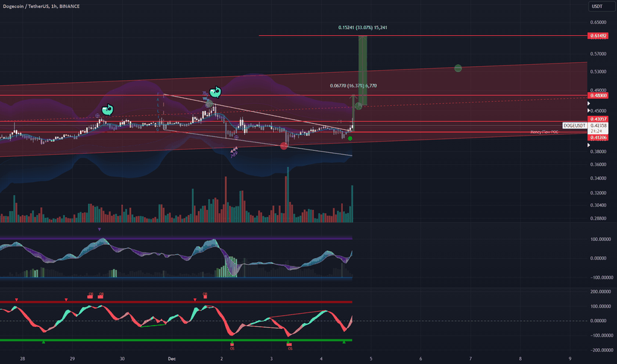Screen dimensions: 617x364
Task: Click the red 0.41206 price tag
Action: [598, 138]
